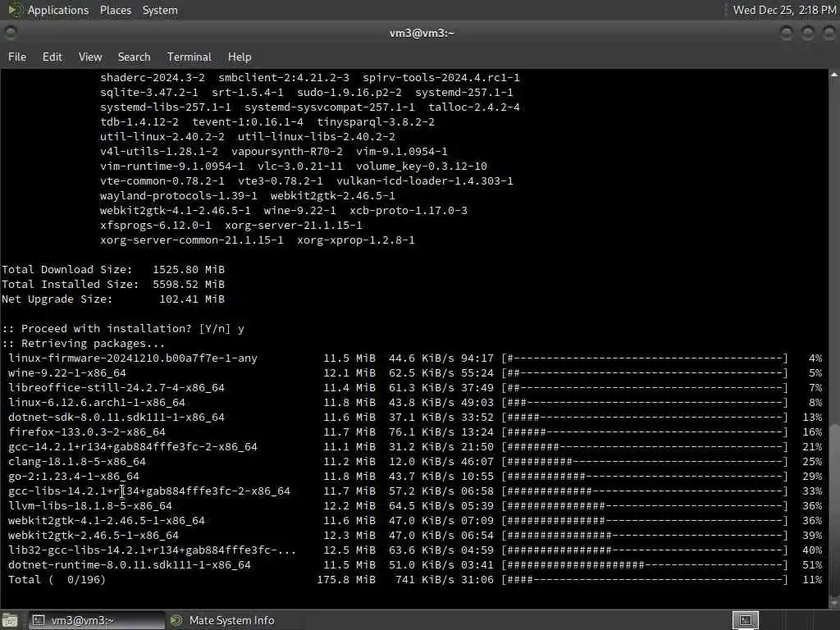Image resolution: width=840 pixels, height=630 pixels.
Task: Click the Mate System Info taskbar icon
Action: [176, 620]
